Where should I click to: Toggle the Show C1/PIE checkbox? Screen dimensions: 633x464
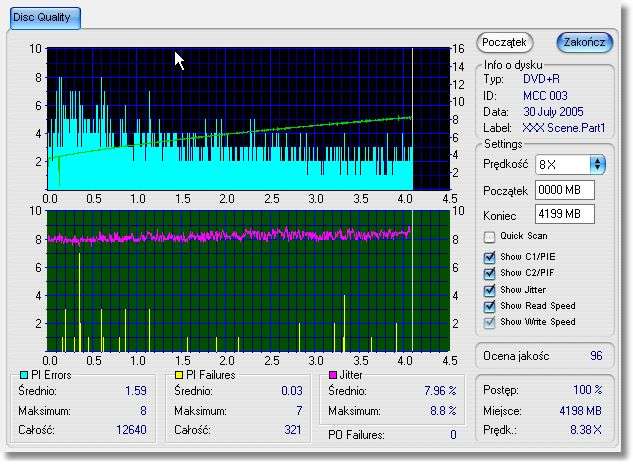[489, 257]
